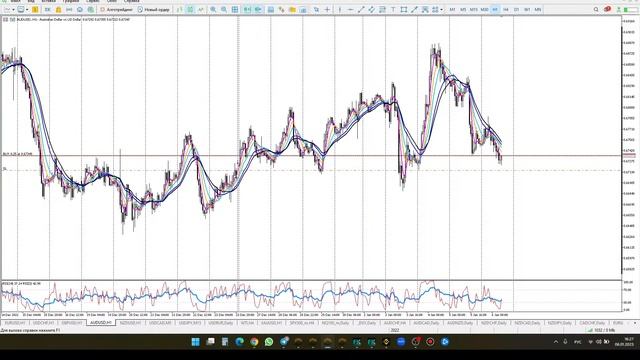Select the BUY order level label
Image resolution: width=640 pixels, height=360 pixels.
pos(18,154)
